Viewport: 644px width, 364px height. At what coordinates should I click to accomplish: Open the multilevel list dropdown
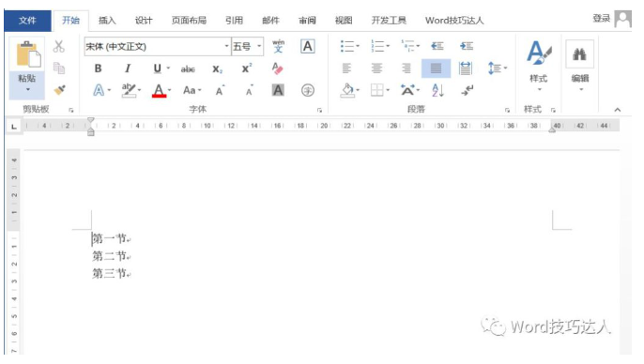[x=418, y=46]
